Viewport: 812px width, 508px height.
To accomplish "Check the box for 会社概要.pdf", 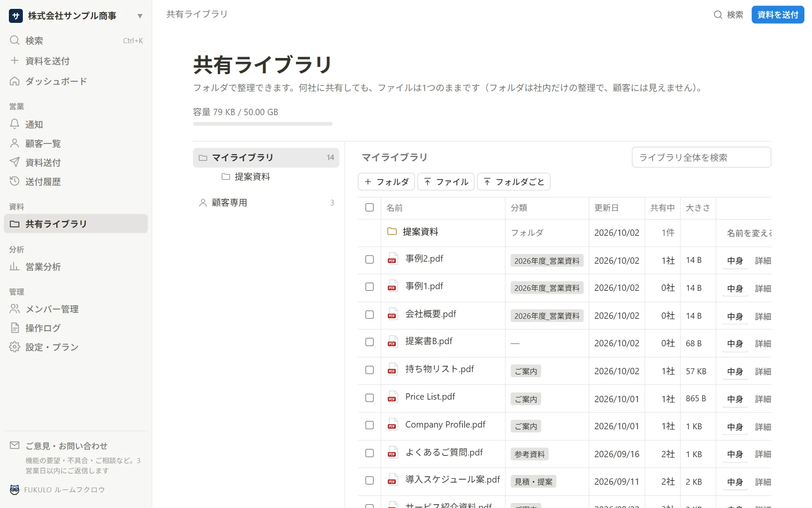I will (x=370, y=315).
